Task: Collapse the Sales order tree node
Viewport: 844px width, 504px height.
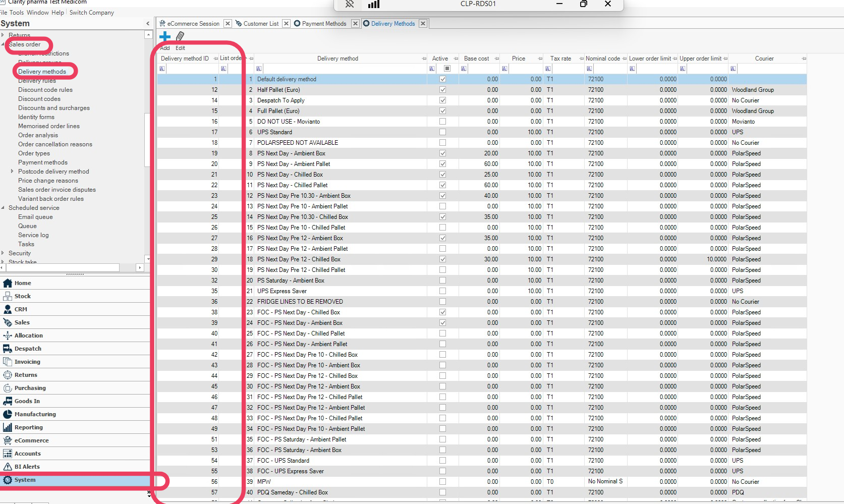Action: coord(3,44)
